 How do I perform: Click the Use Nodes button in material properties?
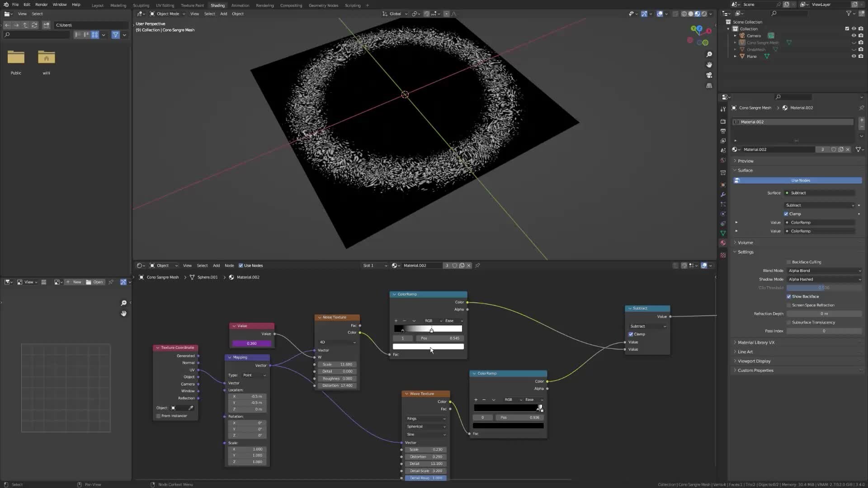pos(799,180)
